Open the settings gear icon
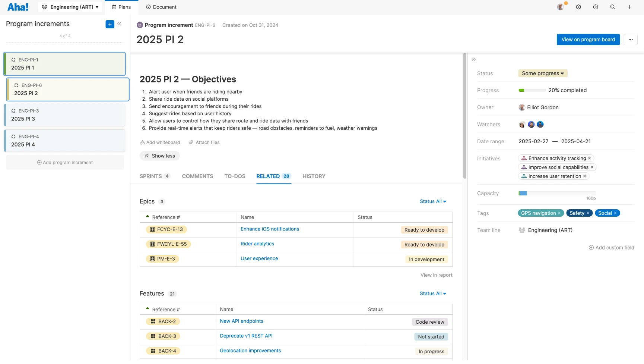 coord(578,7)
